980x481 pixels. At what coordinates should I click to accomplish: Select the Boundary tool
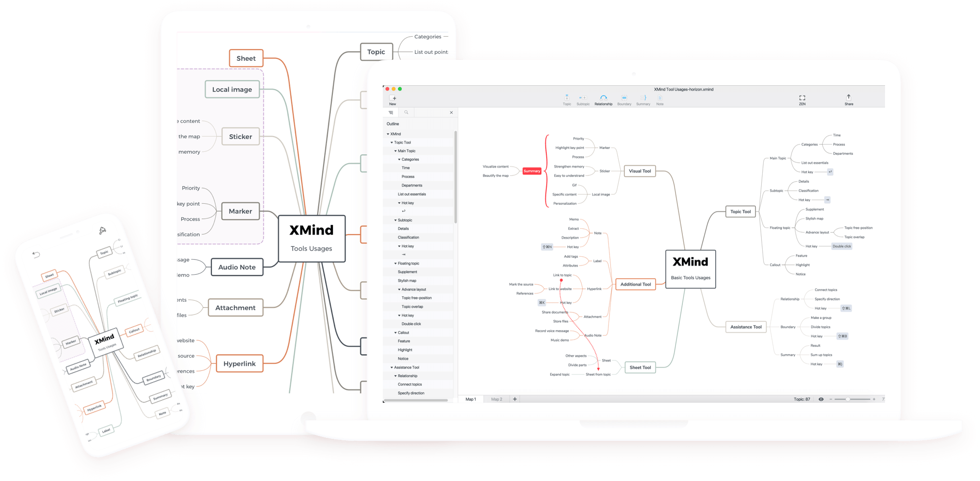click(x=624, y=99)
